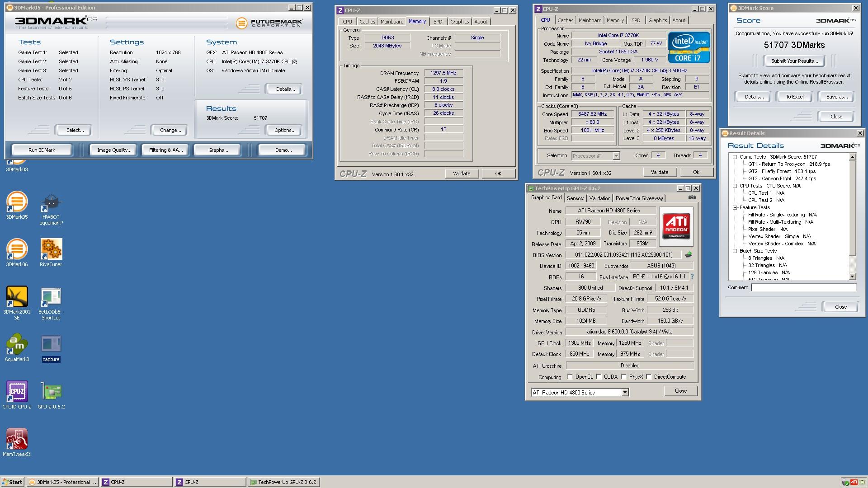
Task: Select GT3 - Canyon Flight result row
Action: click(x=782, y=179)
